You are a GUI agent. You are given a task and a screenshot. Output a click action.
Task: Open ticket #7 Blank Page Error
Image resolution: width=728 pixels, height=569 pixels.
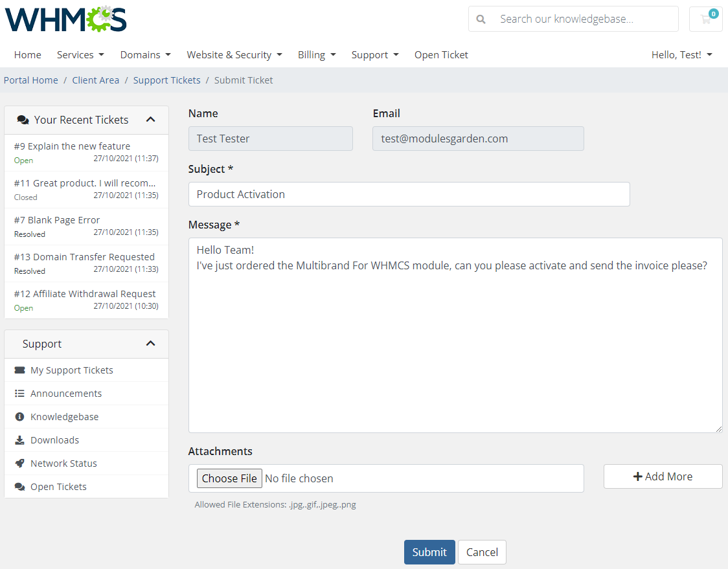pos(86,227)
